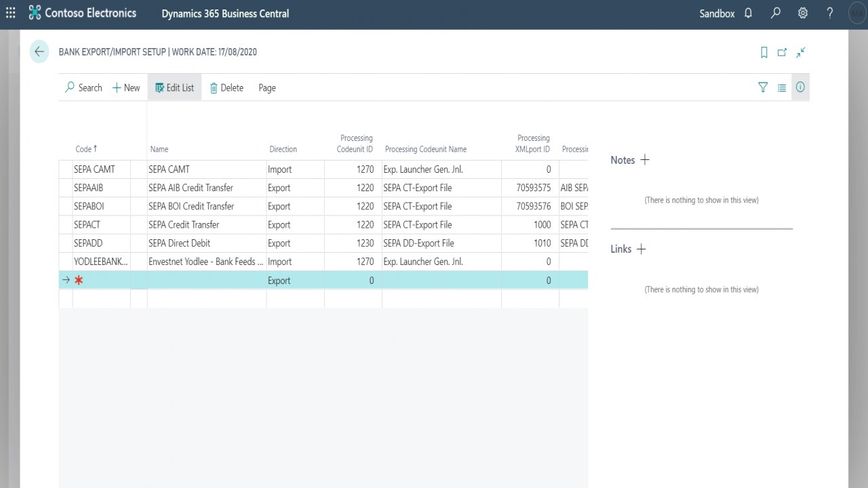Sort by the Code column header
The image size is (868, 488).
click(86, 149)
